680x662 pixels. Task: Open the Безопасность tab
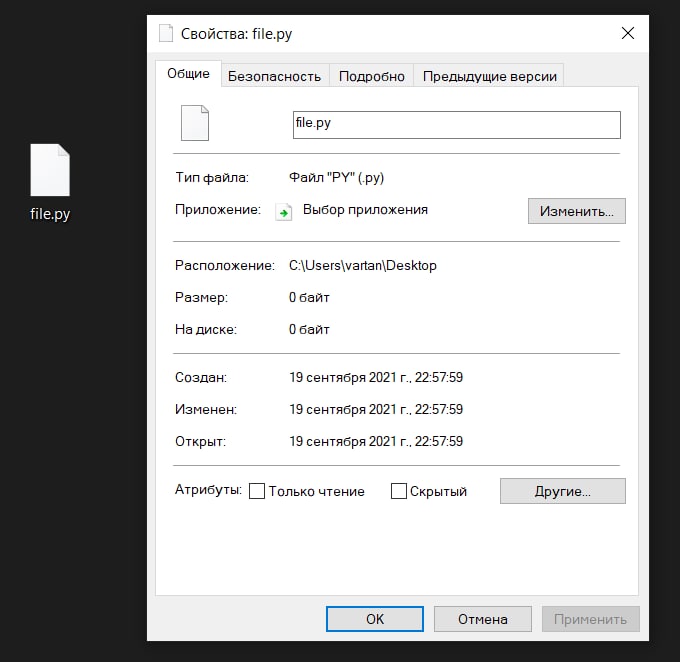(275, 76)
